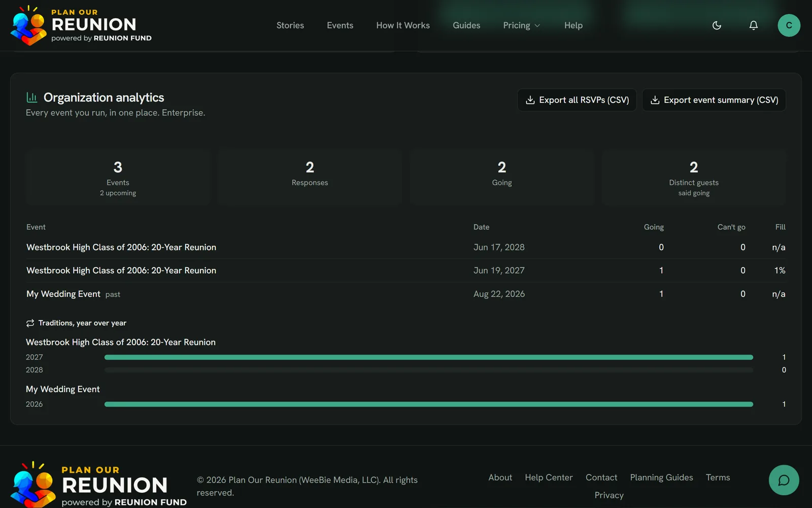Image resolution: width=812 pixels, height=508 pixels.
Task: Open notifications bell
Action: (x=754, y=25)
